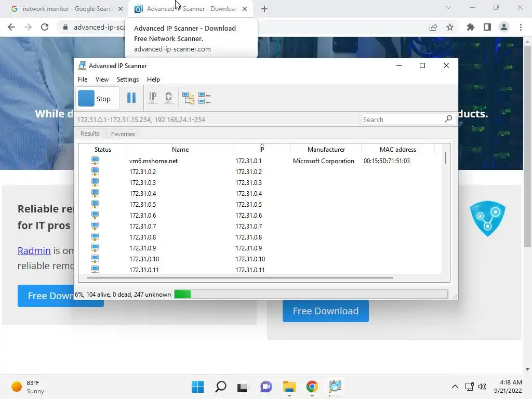Image resolution: width=532 pixels, height=399 pixels.
Task: Open Chrome extensions puzzle icon
Action: [470, 27]
